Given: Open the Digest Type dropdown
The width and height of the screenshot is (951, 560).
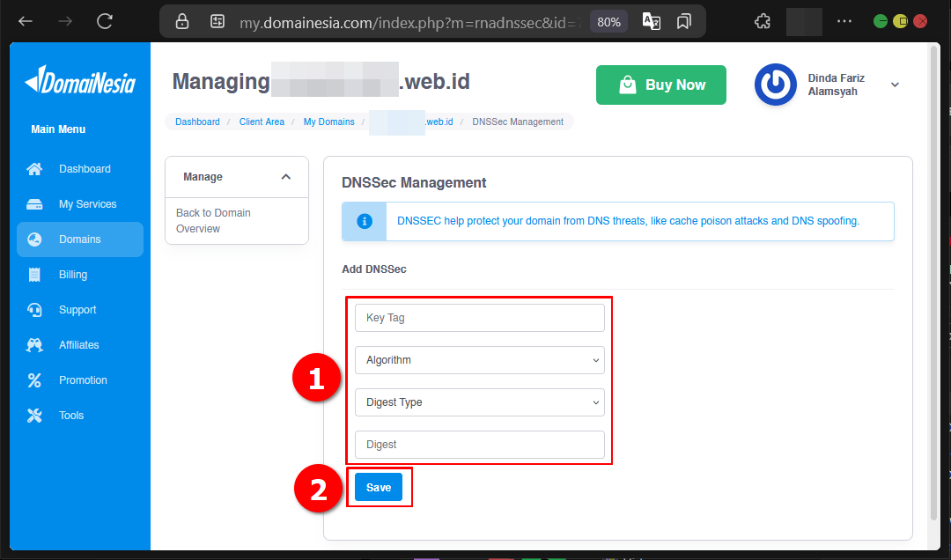Looking at the screenshot, I should click(480, 402).
